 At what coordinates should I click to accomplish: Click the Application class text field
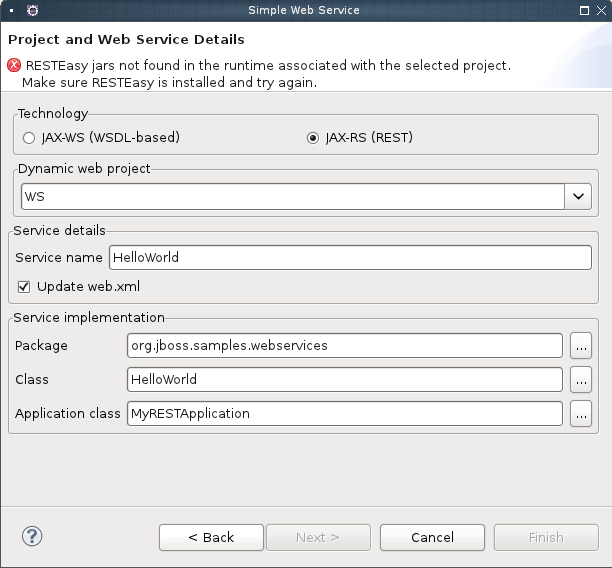(345, 413)
